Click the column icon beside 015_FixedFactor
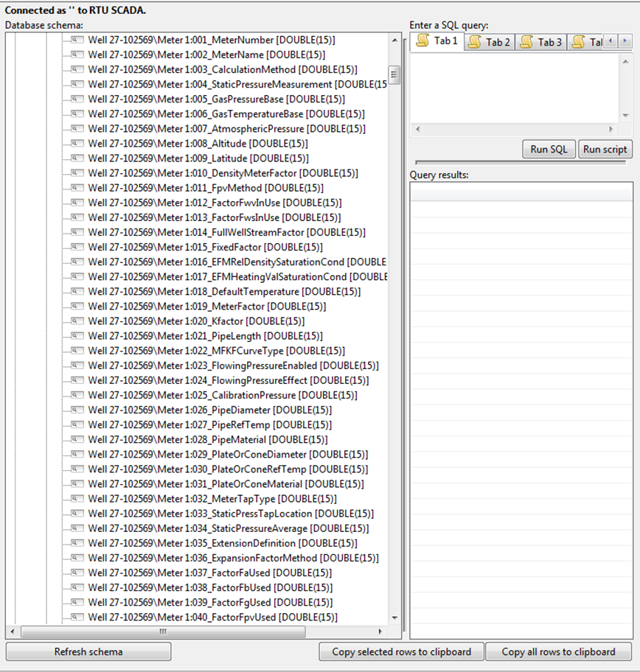 tap(77, 247)
